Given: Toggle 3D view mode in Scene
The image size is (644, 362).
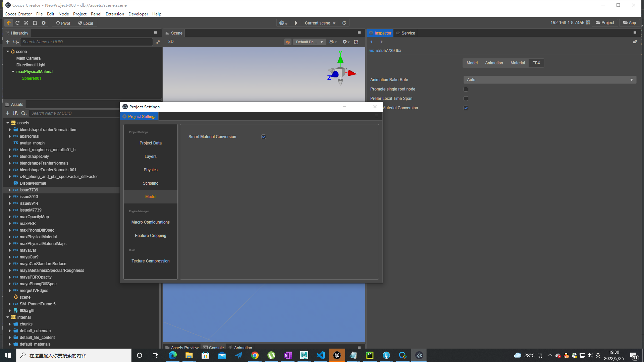Looking at the screenshot, I should (171, 42).
